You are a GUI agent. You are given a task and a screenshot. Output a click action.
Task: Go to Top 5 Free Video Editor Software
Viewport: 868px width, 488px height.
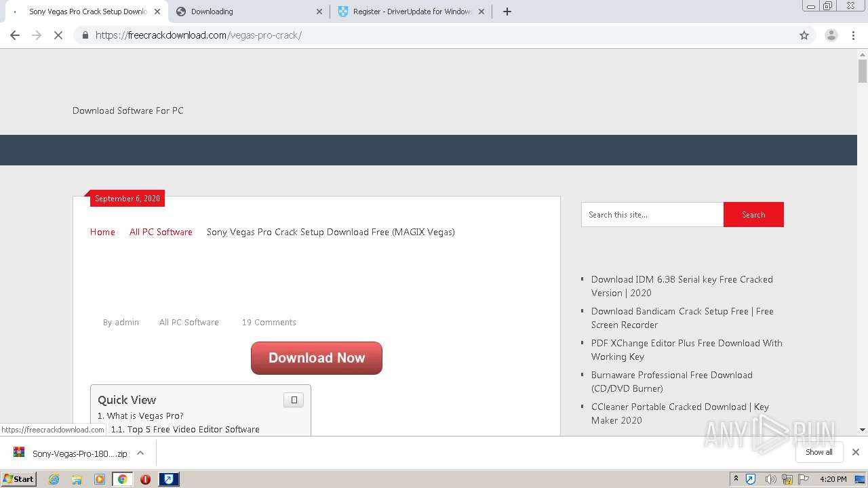click(185, 429)
